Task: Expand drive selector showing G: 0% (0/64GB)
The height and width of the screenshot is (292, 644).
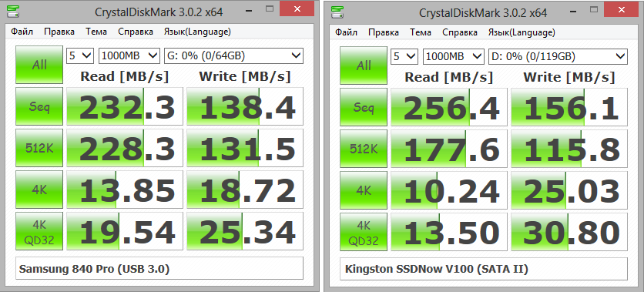Action: click(x=233, y=55)
